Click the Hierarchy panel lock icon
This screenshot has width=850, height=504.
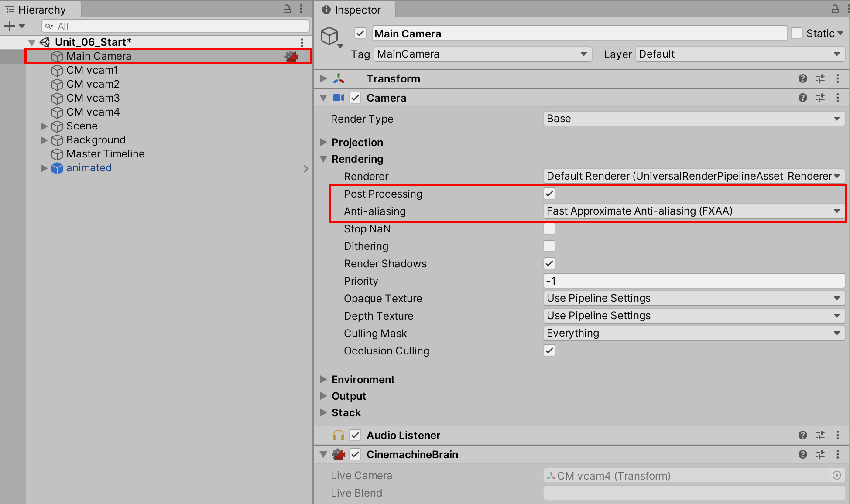click(287, 9)
